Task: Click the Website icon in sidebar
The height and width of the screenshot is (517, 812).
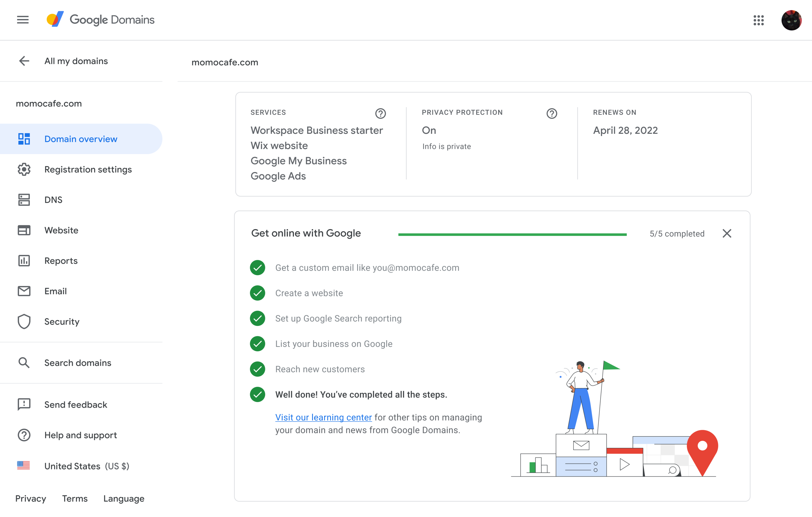Action: pyautogui.click(x=24, y=230)
